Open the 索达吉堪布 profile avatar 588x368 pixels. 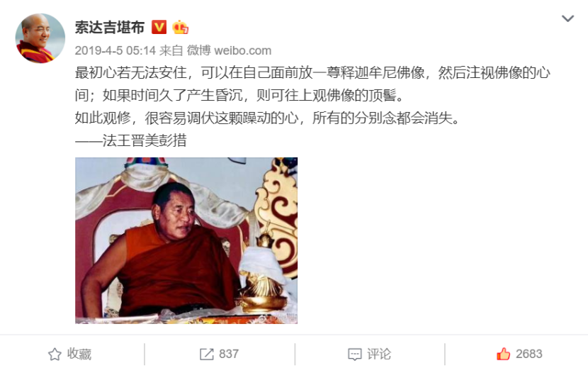(40, 38)
